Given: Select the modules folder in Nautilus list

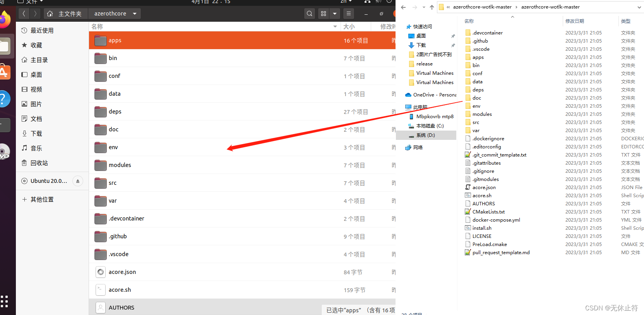Looking at the screenshot, I should [120, 165].
